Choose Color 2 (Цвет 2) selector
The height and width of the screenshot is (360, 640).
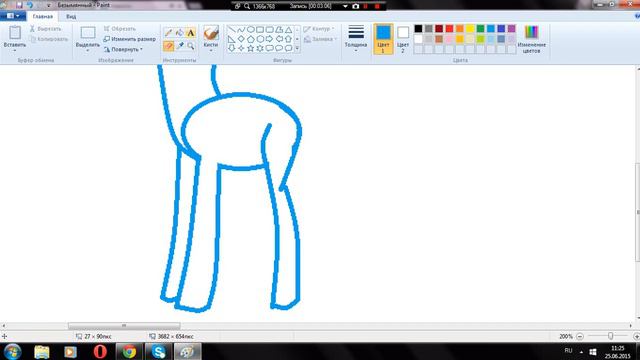(x=403, y=39)
